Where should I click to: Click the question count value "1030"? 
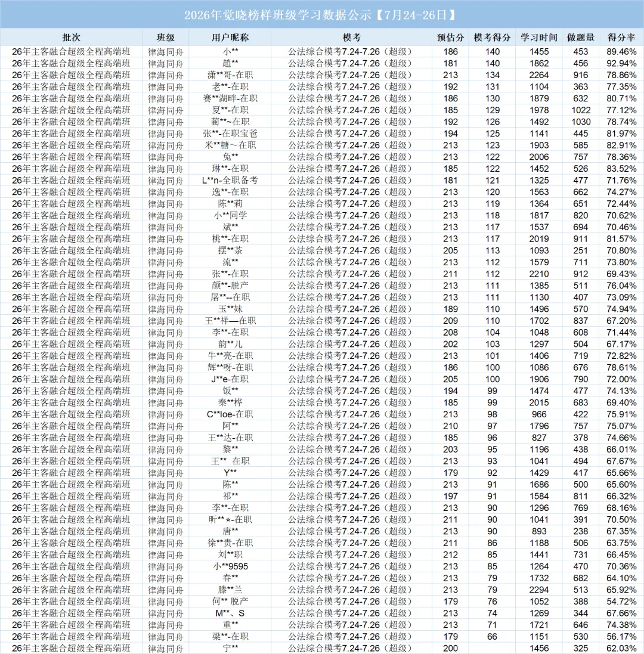(x=581, y=122)
